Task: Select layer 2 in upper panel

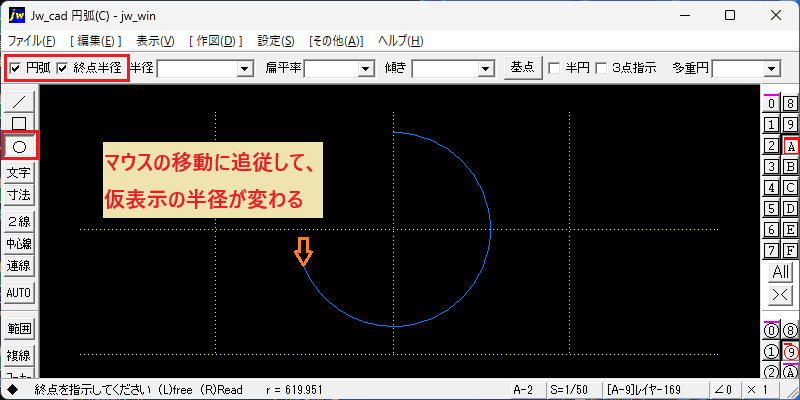Action: pyautogui.click(x=771, y=145)
